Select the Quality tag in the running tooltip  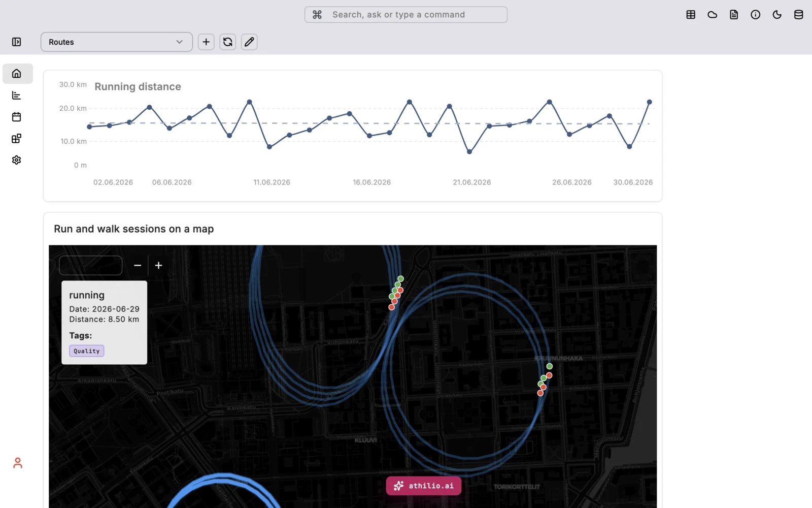87,351
